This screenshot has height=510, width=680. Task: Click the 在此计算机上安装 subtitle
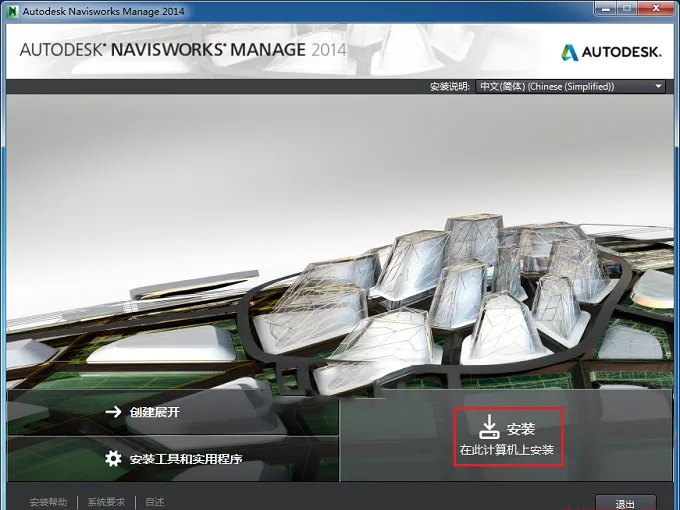pos(507,450)
